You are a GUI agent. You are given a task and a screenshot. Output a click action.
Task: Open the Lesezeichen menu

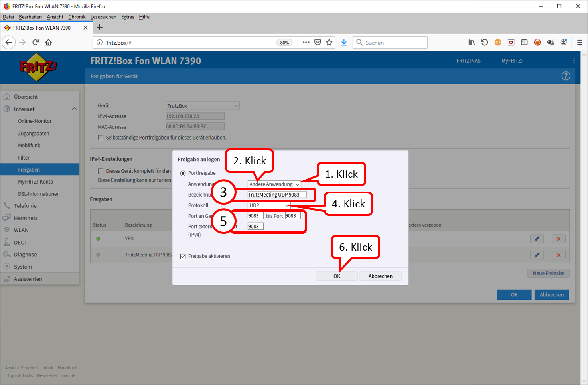click(x=103, y=17)
